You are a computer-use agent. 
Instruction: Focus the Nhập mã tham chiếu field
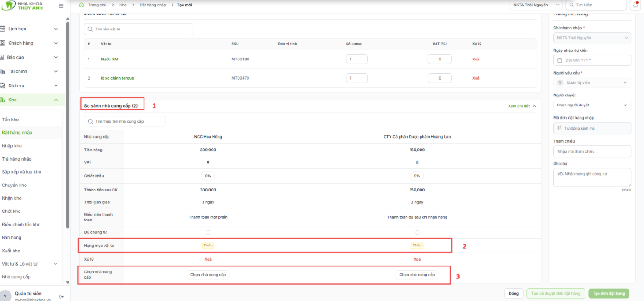click(592, 151)
